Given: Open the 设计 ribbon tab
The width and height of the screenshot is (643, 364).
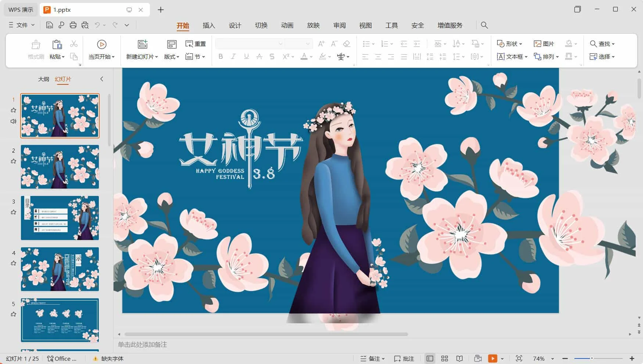Looking at the screenshot, I should tap(235, 25).
